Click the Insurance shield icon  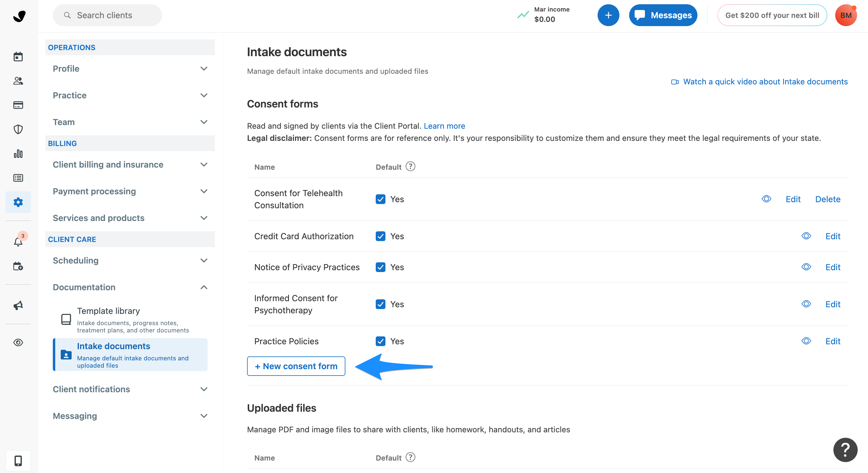coord(18,129)
